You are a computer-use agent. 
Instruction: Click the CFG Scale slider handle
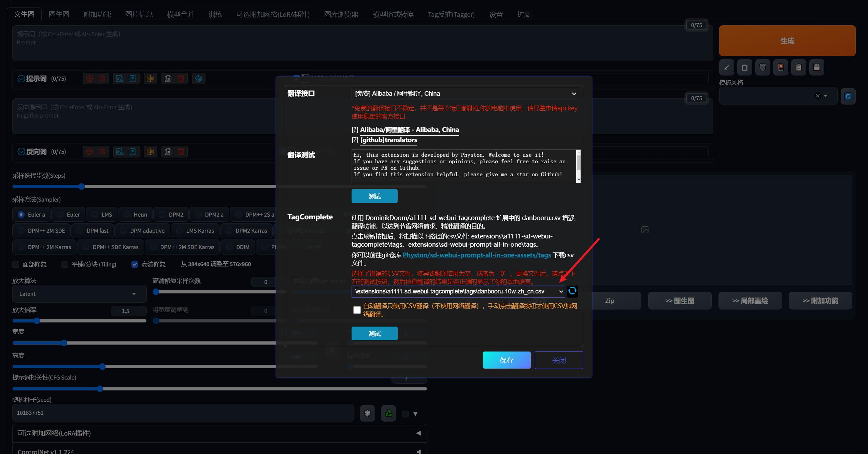point(100,389)
